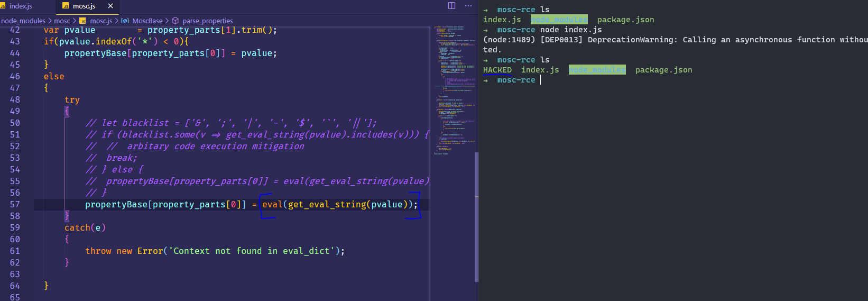
Task: Click the JS icon in the breadcrumb
Action: point(82,21)
